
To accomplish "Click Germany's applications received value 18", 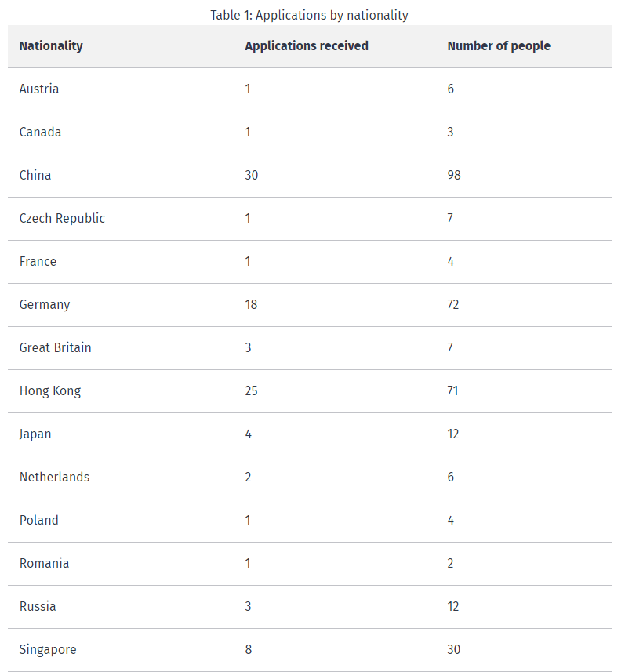I will click(x=251, y=305).
